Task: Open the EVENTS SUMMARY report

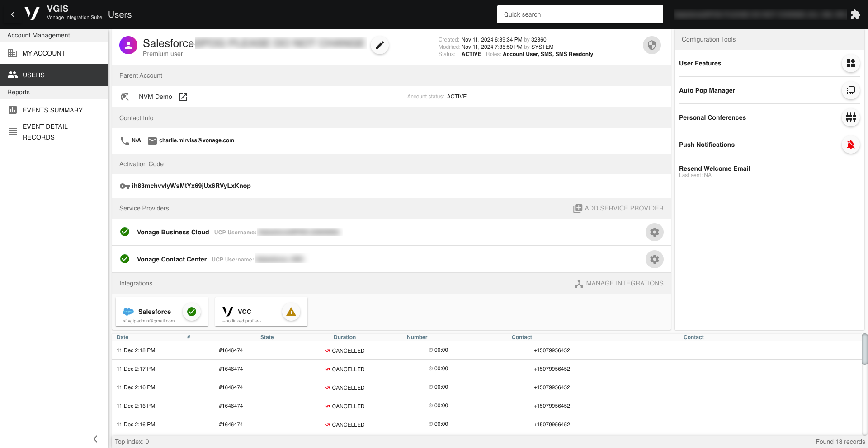Action: pos(52,110)
